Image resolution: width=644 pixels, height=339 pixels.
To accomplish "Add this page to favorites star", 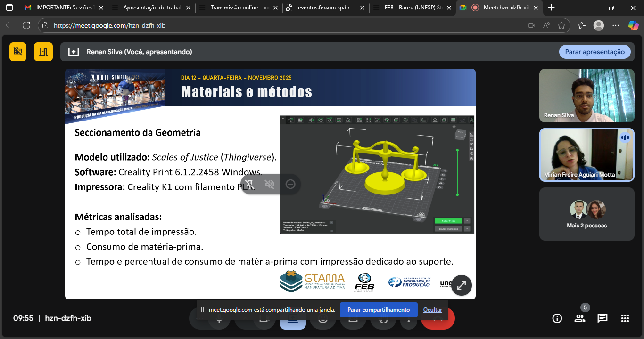I will [561, 25].
